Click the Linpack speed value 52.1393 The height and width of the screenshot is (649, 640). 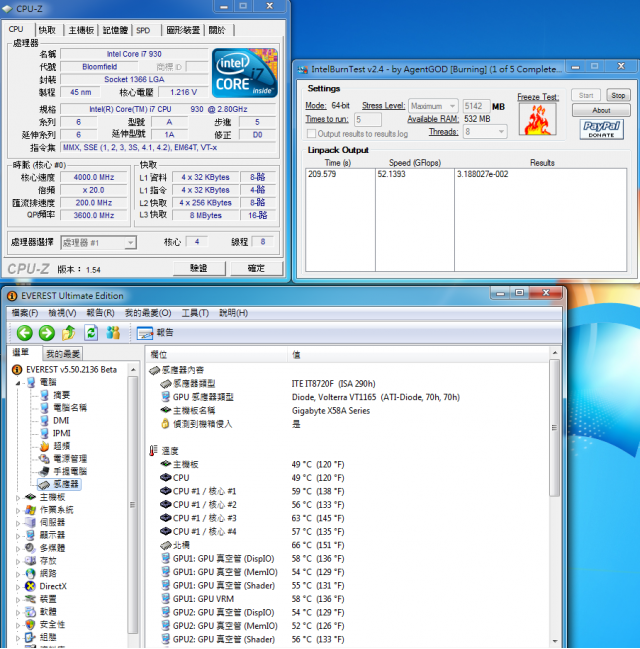392,174
